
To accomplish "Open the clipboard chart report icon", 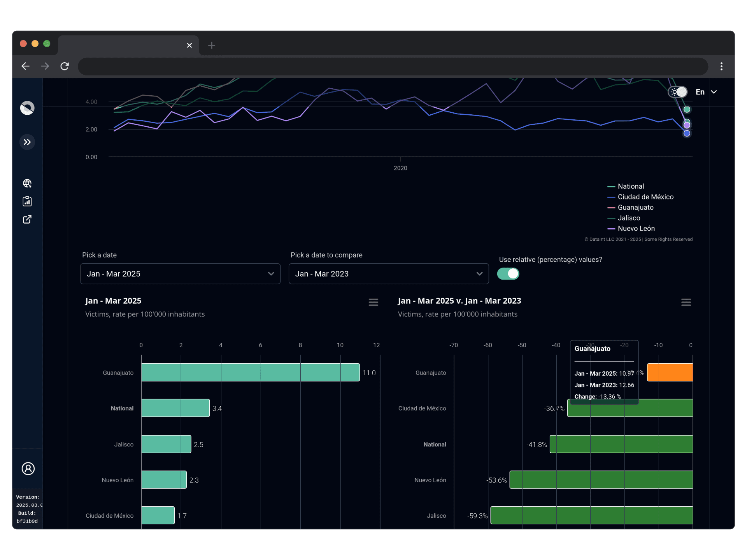I will pyautogui.click(x=27, y=201).
